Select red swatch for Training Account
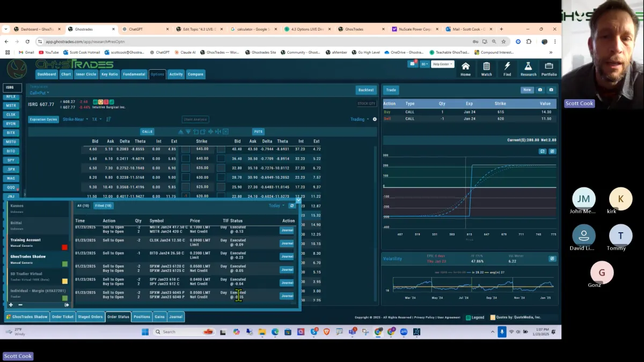This screenshot has width=644, height=362. (65, 247)
